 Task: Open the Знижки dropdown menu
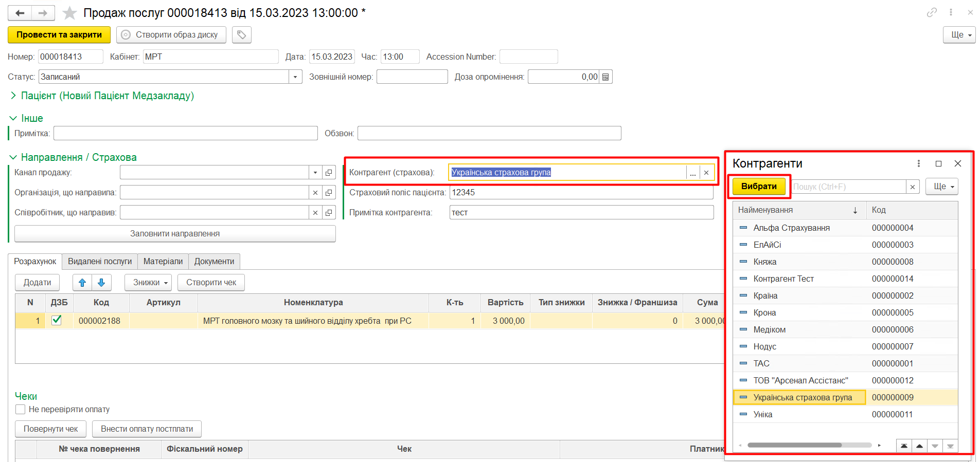[148, 283]
